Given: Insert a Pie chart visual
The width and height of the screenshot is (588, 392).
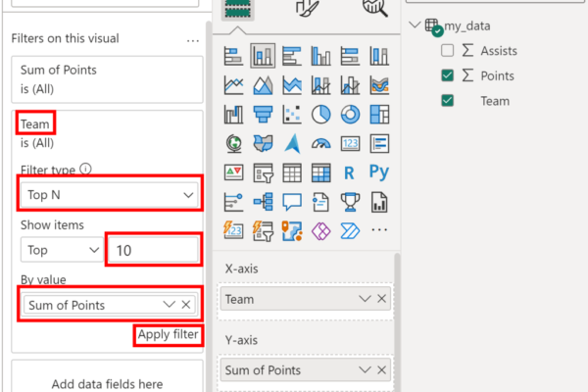Looking at the screenshot, I should pos(321,114).
